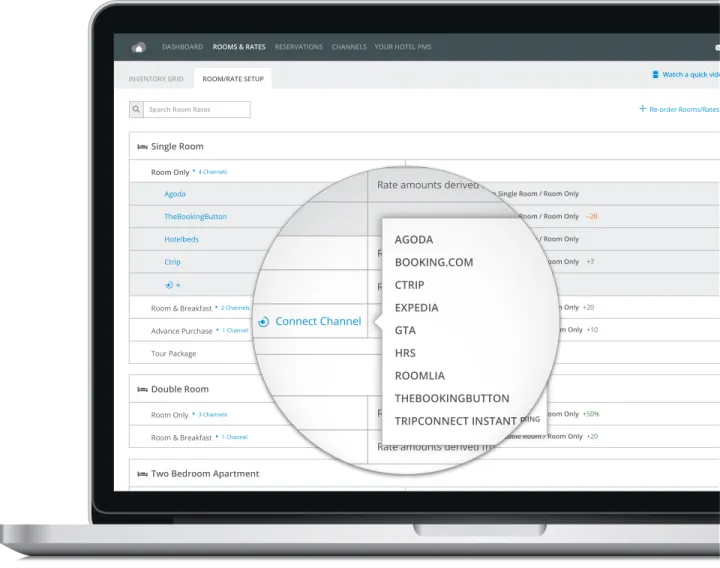
Task: Open the Your Hotel PMS menu
Action: pyautogui.click(x=403, y=47)
